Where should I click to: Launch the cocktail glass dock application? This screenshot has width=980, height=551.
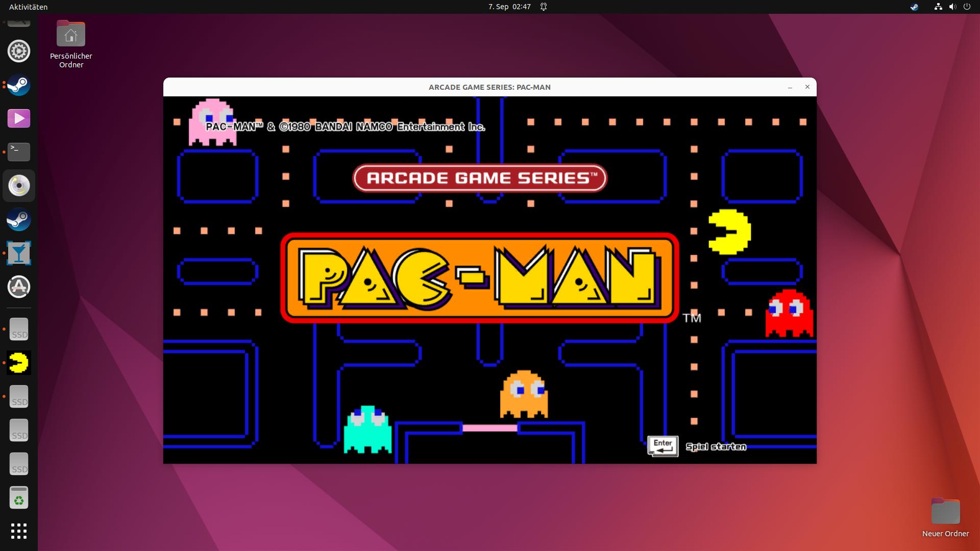(19, 253)
